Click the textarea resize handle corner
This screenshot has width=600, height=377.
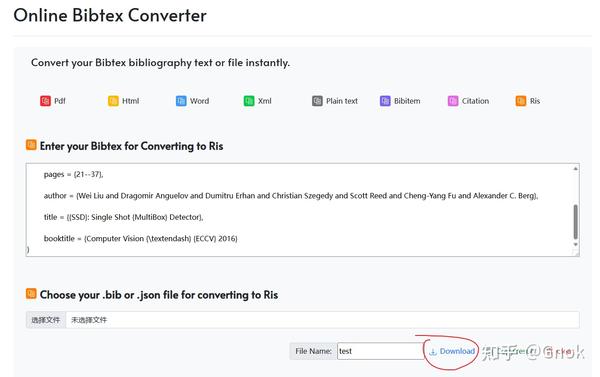(x=576, y=253)
